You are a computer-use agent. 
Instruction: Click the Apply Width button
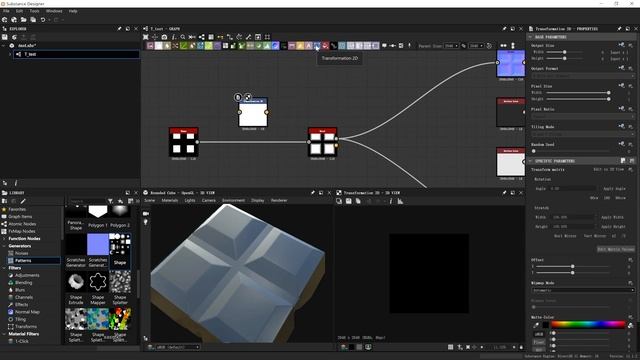click(x=612, y=217)
